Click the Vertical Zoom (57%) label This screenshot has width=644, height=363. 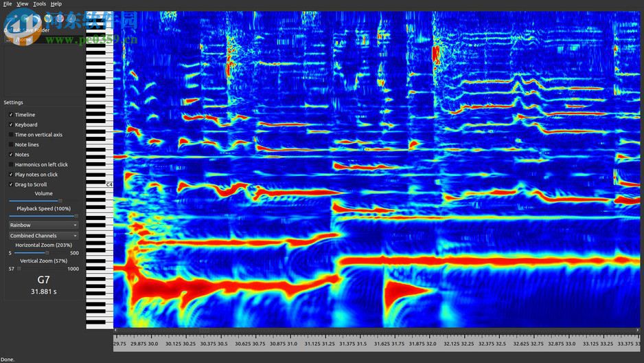43,261
